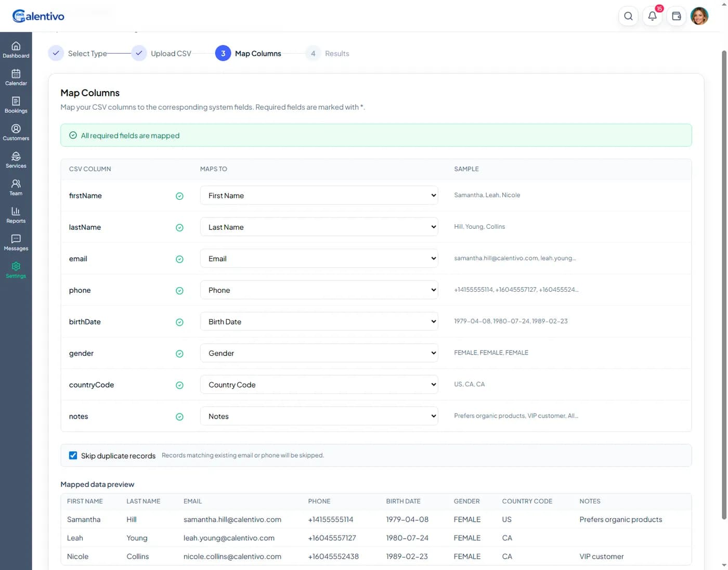728x570 pixels.
Task: Open Customers sidebar icon
Action: pos(16,133)
